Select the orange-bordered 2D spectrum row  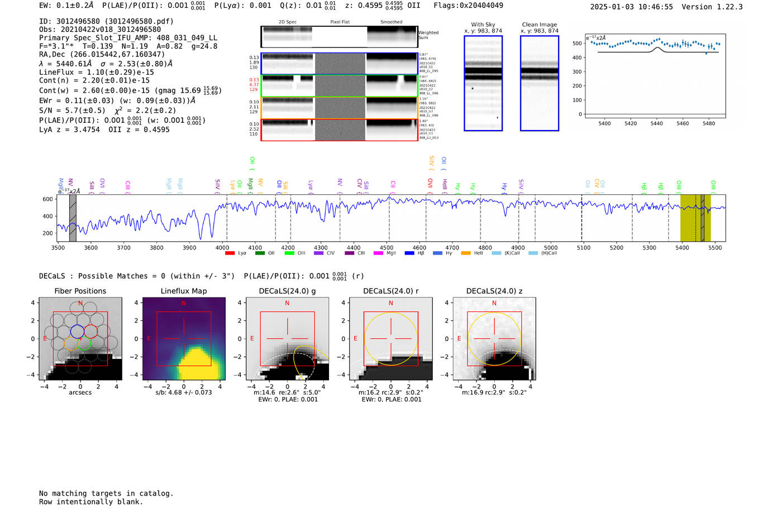(339, 108)
